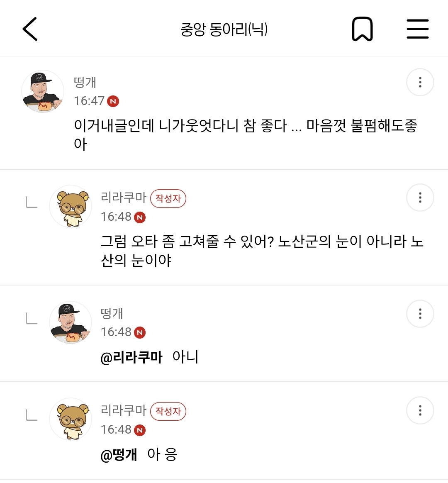
Task: Open options for 리라쿠마's 아 응 reply
Action: pos(420,411)
